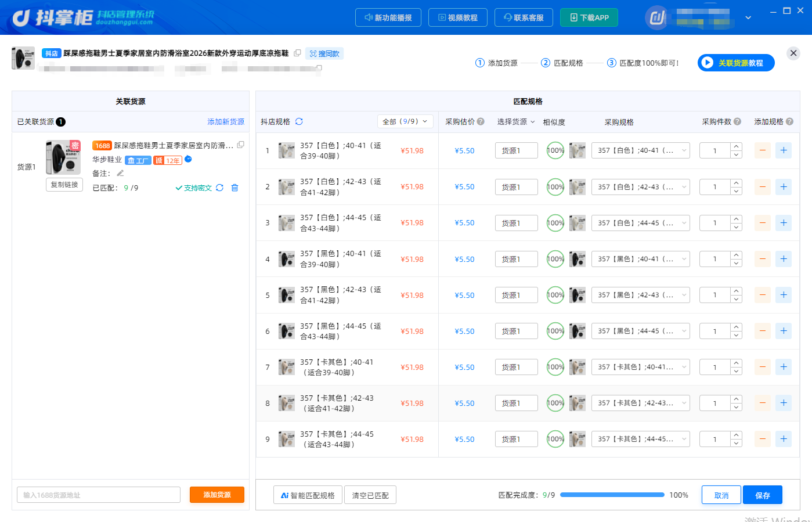The image size is (812, 522).
Task: Add a spec to row 1 with the plus icon
Action: (x=784, y=150)
